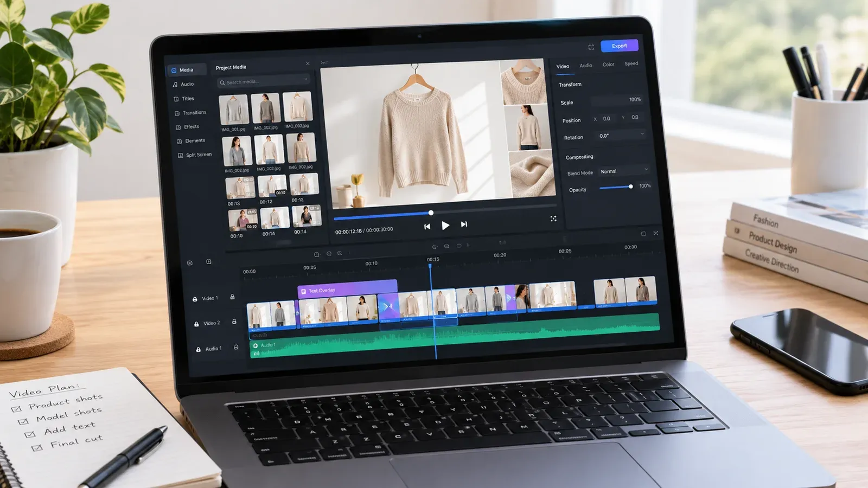
Task: Toggle the lock on the Audio 1 track
Action: (236, 347)
